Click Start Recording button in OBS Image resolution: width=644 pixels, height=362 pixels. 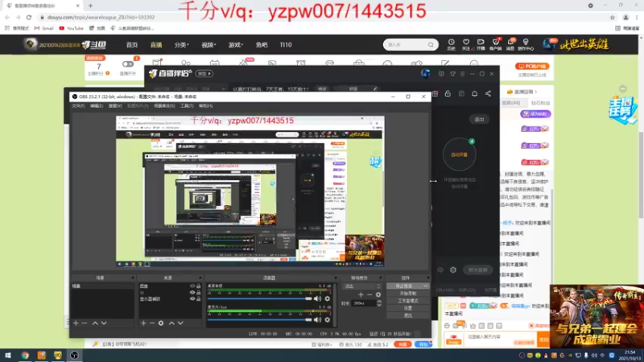407,293
